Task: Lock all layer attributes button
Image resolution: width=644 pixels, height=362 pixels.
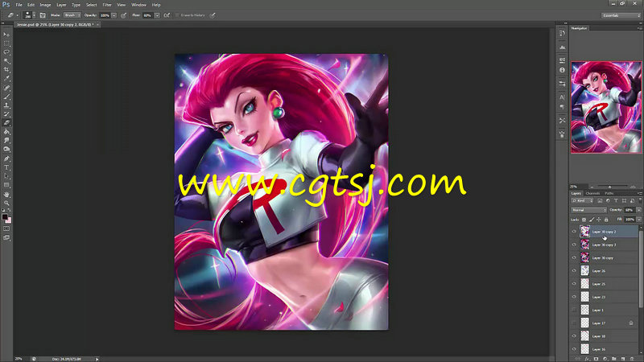Action: pyautogui.click(x=606, y=220)
